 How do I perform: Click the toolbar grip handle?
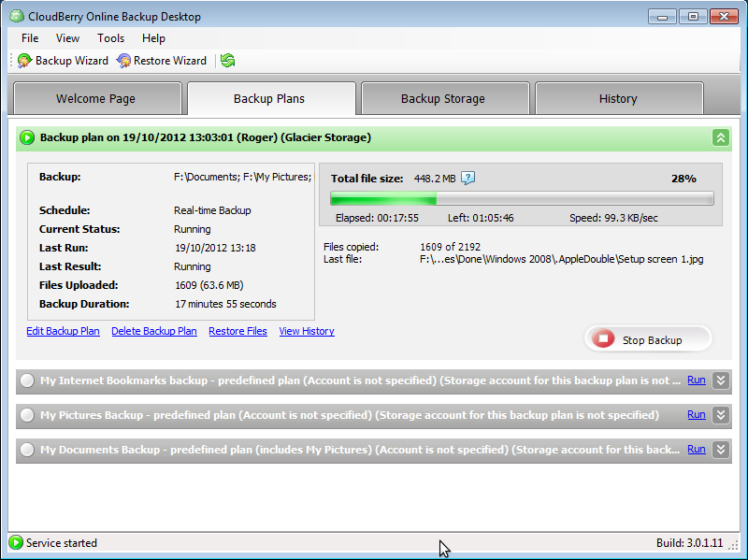[11, 61]
